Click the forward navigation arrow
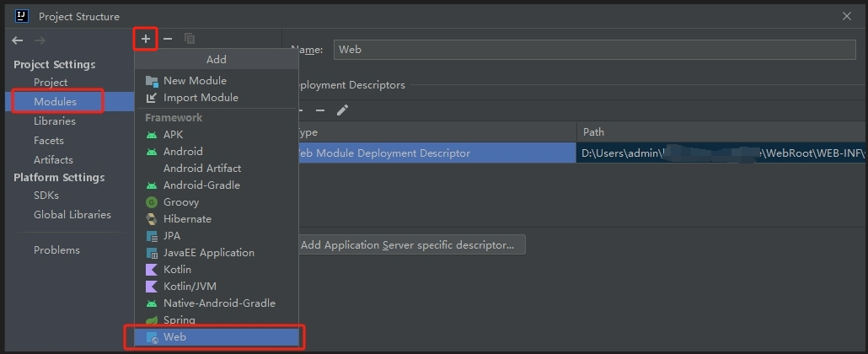This screenshot has width=868, height=354. pyautogui.click(x=40, y=40)
